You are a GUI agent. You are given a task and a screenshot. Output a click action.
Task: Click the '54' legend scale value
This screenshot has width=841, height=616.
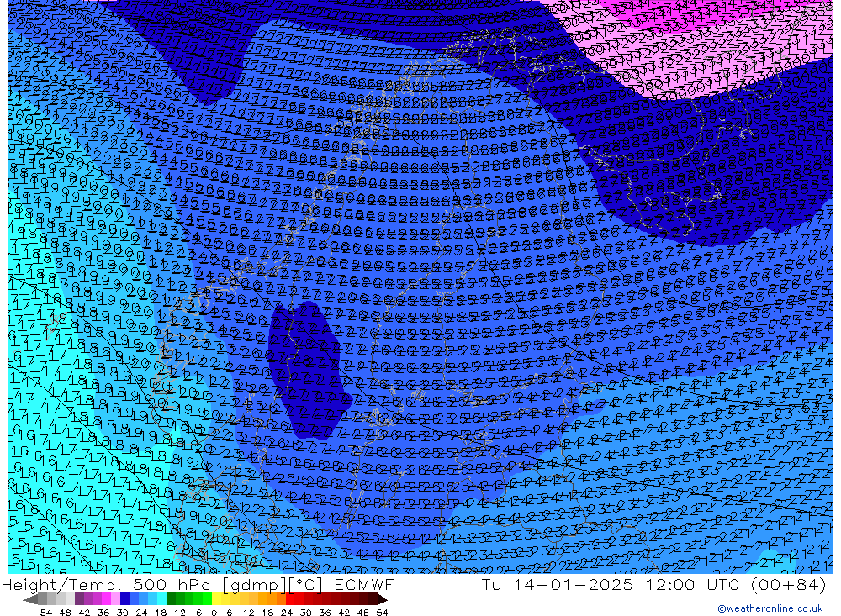click(x=382, y=613)
